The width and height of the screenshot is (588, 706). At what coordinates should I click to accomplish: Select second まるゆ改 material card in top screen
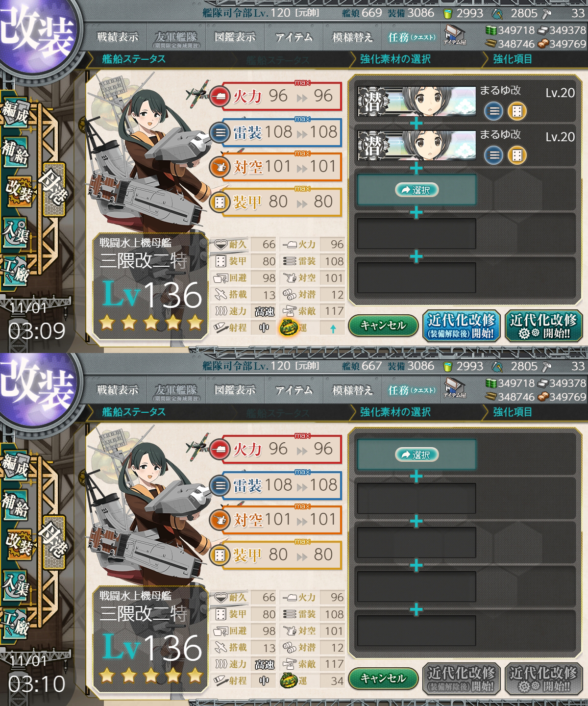[x=416, y=146]
